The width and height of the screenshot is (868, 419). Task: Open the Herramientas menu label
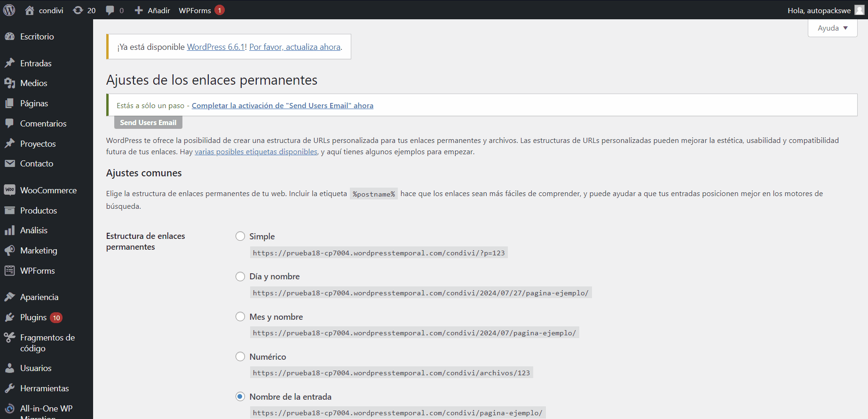[x=45, y=388]
